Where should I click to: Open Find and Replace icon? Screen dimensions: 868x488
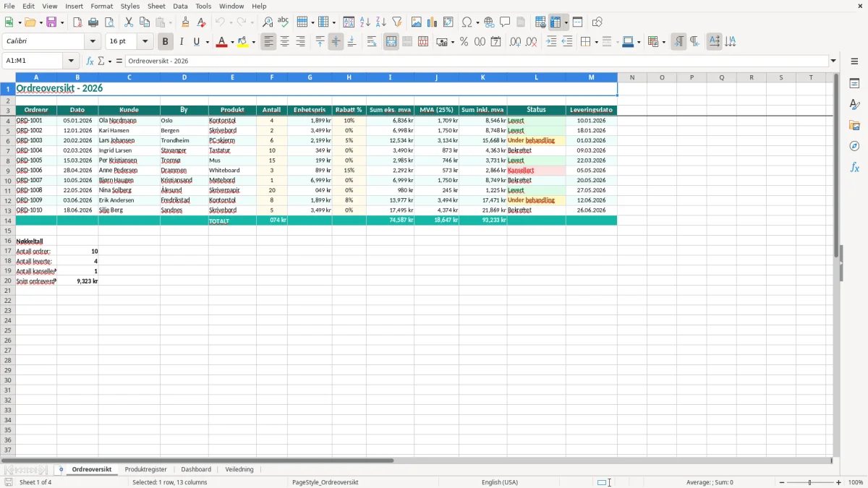(268, 22)
